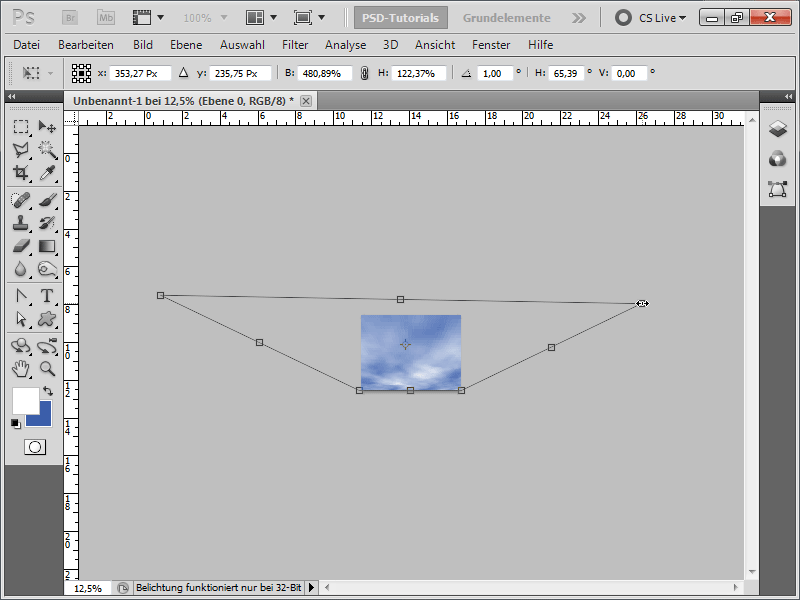Activate the Crop tool

coord(20,172)
